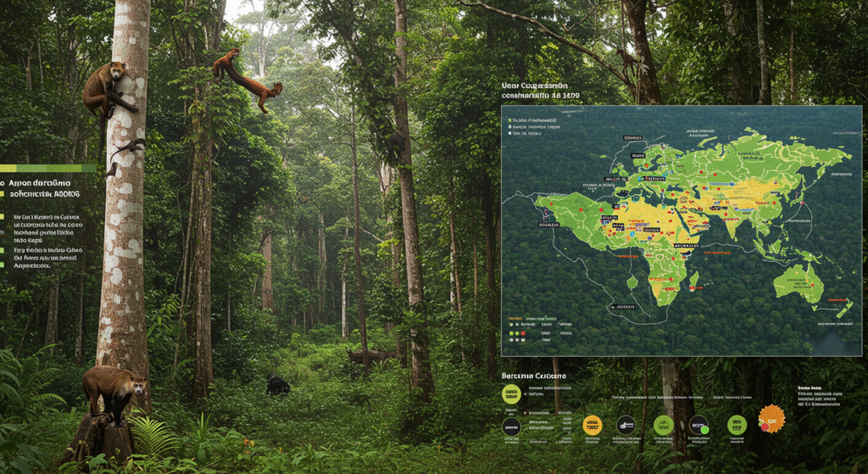Click the dark circle icon with bright green dot

[x=699, y=424]
